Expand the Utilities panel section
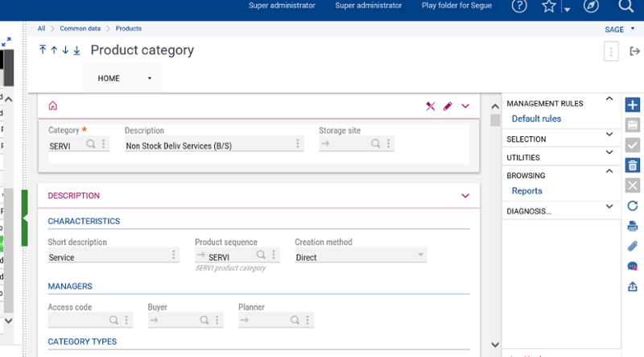This screenshot has width=644, height=357. point(609,157)
